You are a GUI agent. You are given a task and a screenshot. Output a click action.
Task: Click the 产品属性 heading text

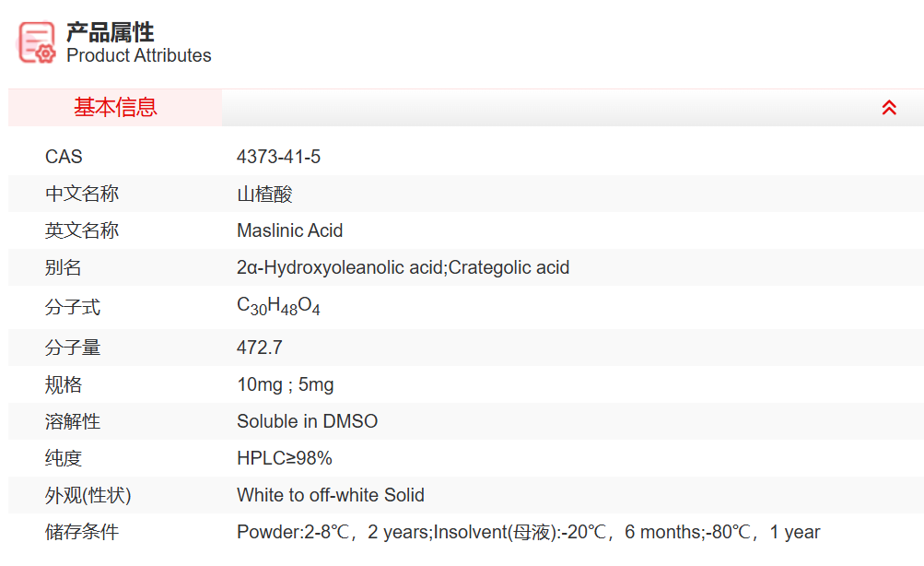coord(110,32)
